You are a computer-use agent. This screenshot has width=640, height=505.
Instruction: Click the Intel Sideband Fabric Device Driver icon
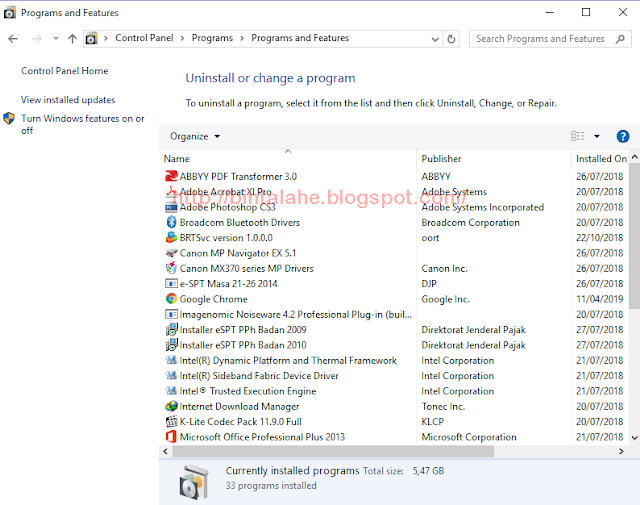coord(171,376)
